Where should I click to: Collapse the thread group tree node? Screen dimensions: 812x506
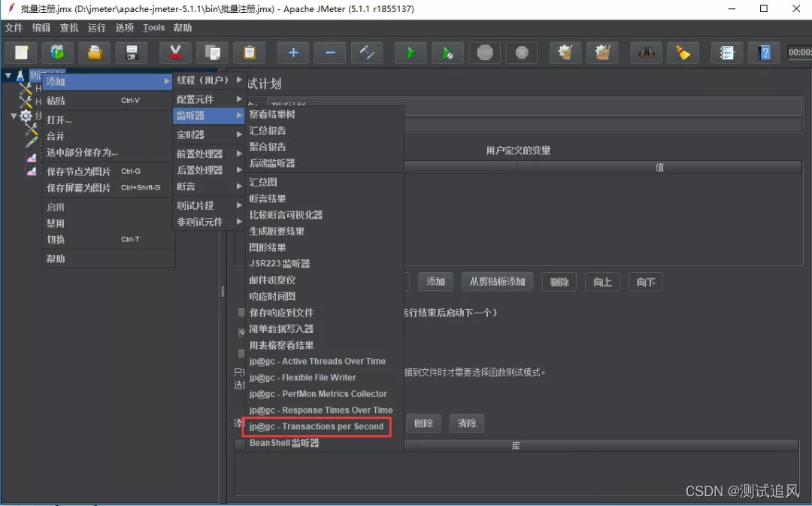click(x=14, y=116)
